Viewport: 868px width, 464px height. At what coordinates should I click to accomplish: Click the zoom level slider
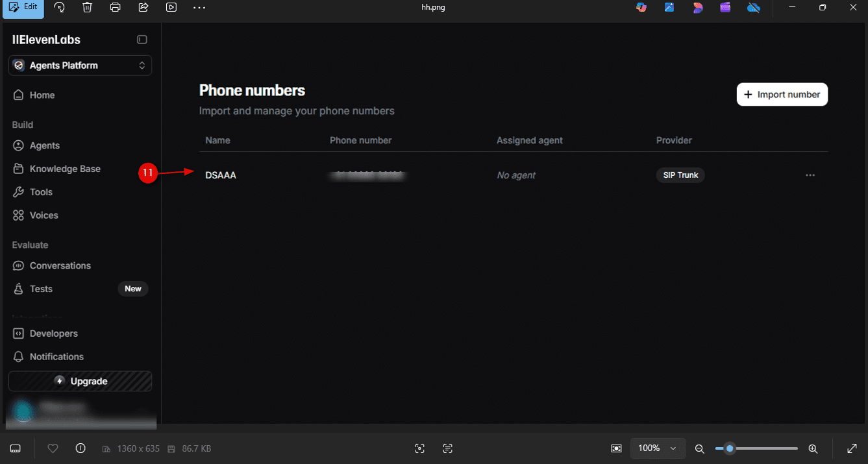pyautogui.click(x=730, y=448)
